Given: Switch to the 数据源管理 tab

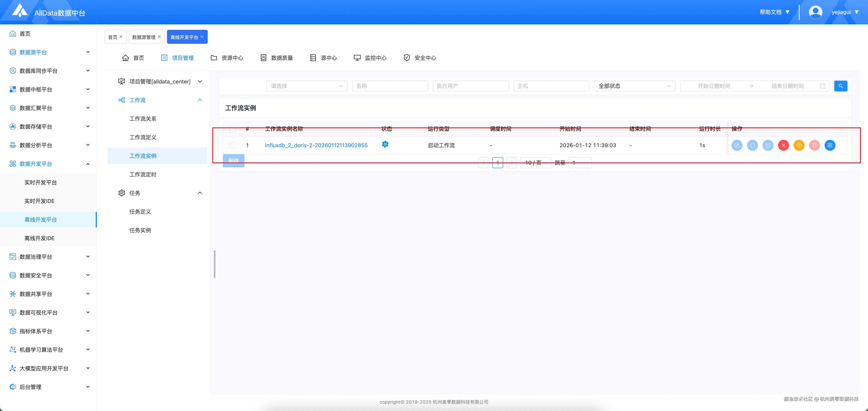Looking at the screenshot, I should [x=144, y=37].
